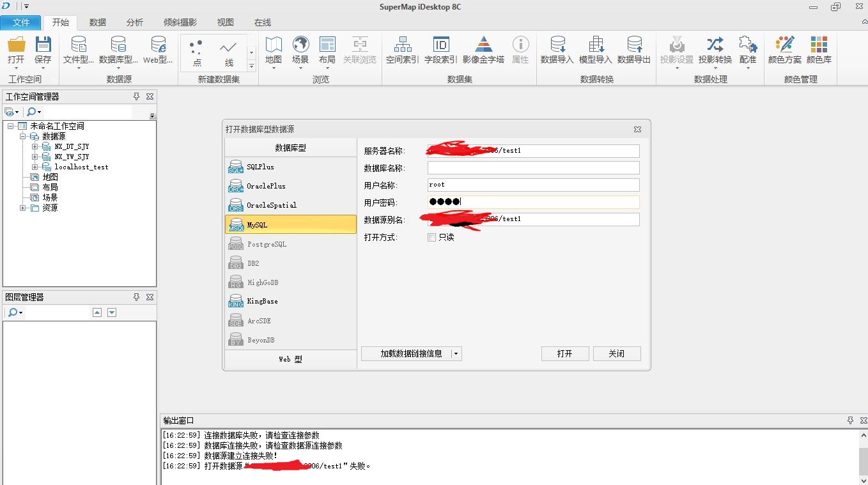Click the 数据源别名 input field

[x=534, y=220]
